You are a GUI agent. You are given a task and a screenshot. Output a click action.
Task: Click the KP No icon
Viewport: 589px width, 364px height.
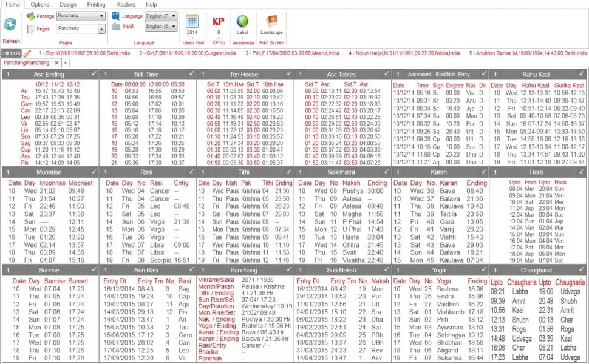pyautogui.click(x=218, y=21)
